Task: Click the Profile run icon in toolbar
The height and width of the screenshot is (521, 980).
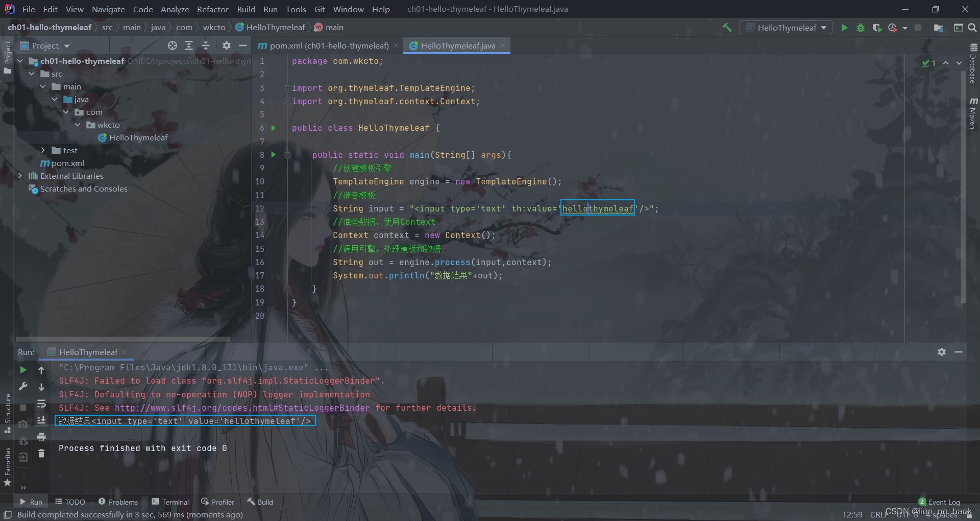Action: 893,28
